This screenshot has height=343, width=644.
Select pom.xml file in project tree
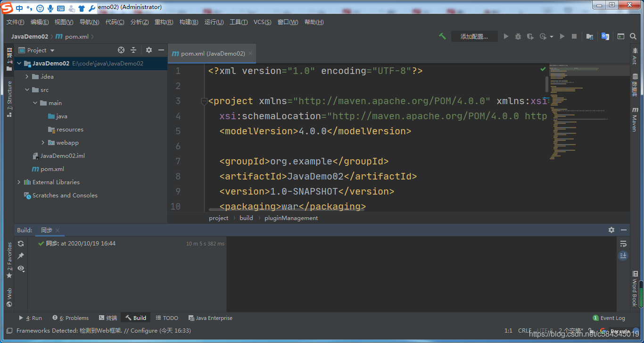click(x=52, y=169)
